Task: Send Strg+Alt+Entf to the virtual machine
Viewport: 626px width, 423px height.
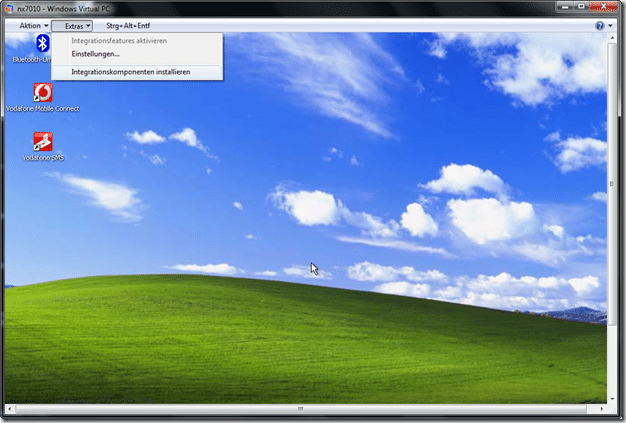Action: point(128,26)
